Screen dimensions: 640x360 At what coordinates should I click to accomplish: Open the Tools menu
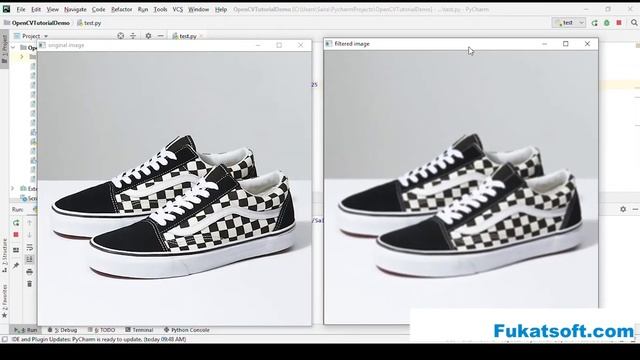pyautogui.click(x=160, y=9)
